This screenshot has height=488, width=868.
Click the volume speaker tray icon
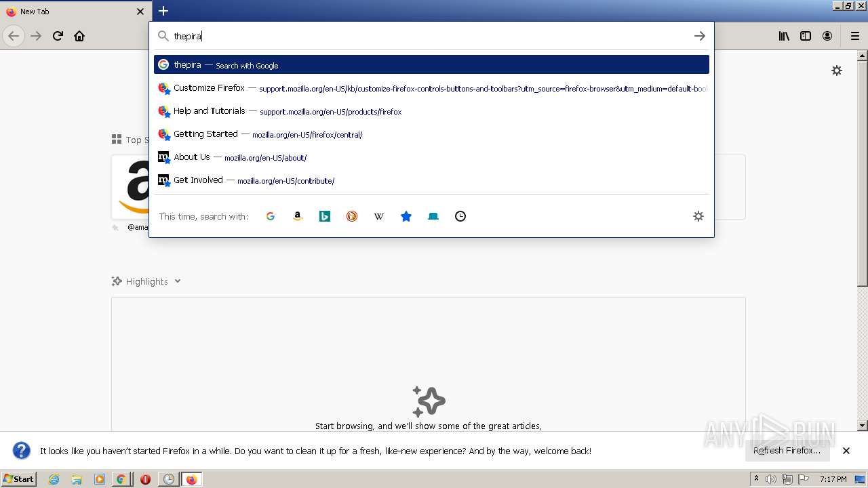[x=771, y=479]
